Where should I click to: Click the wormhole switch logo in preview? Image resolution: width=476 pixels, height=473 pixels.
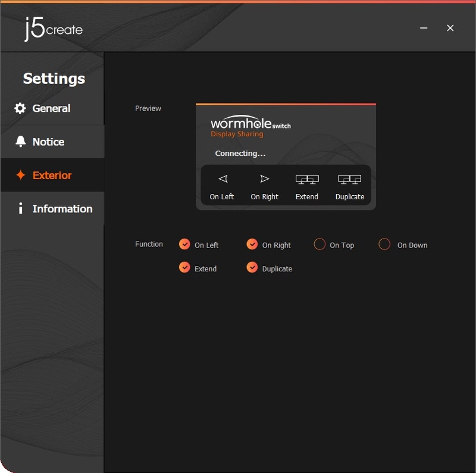pos(250,123)
